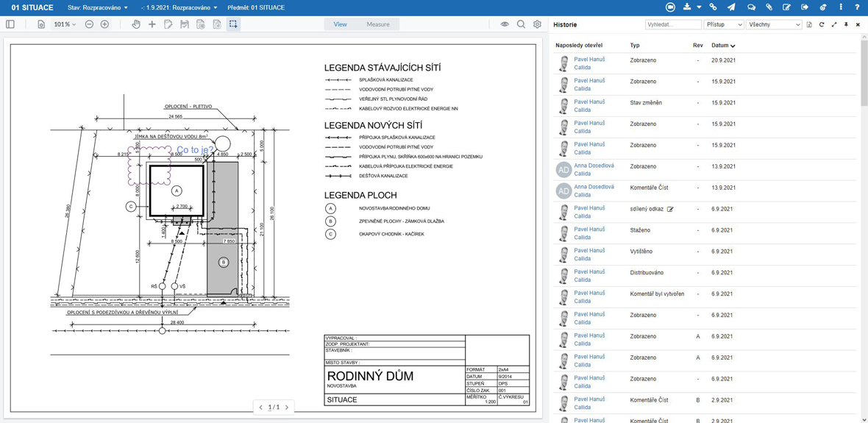Expand the download options arrow
Screen dimensions: 868x423
[699, 8]
